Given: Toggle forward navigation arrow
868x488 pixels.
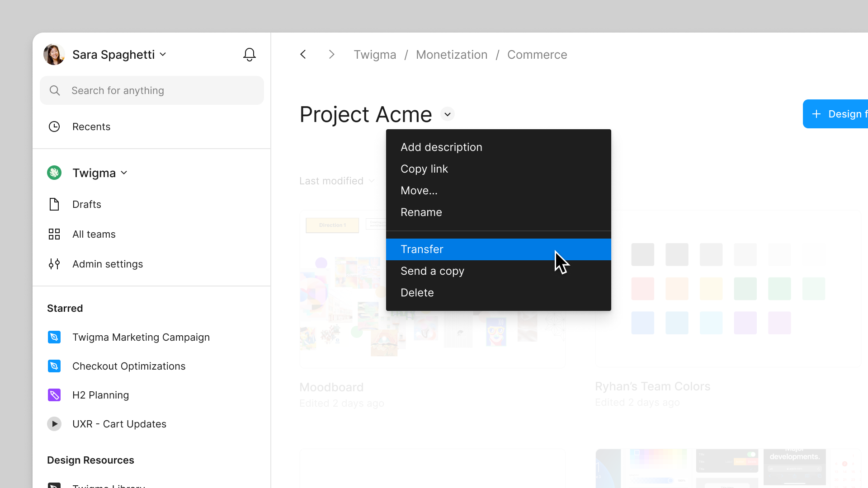Looking at the screenshot, I should pyautogui.click(x=332, y=54).
